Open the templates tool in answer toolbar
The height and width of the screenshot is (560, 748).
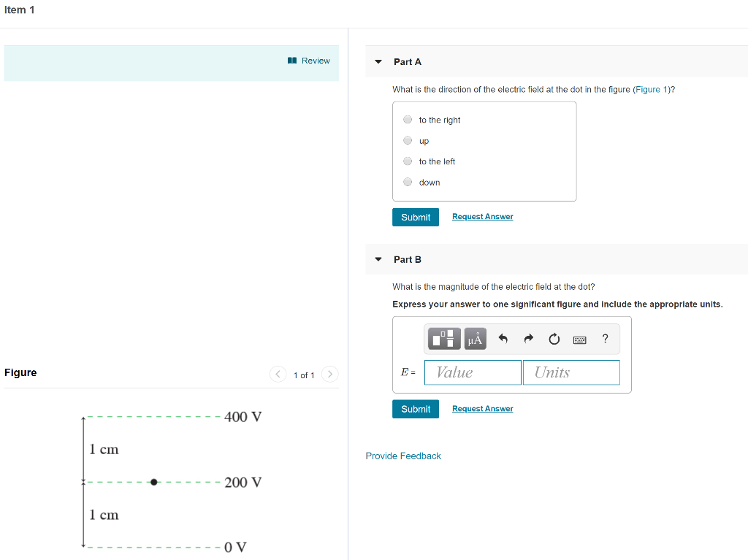[444, 339]
